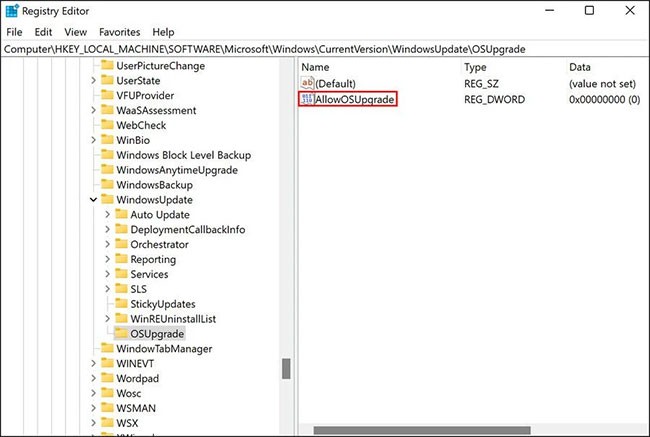
Task: Select the WSMAN key label
Action: click(136, 408)
